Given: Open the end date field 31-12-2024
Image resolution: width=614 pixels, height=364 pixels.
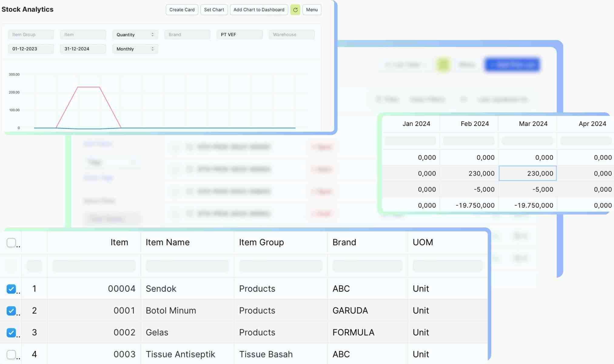Looking at the screenshot, I should (x=83, y=49).
